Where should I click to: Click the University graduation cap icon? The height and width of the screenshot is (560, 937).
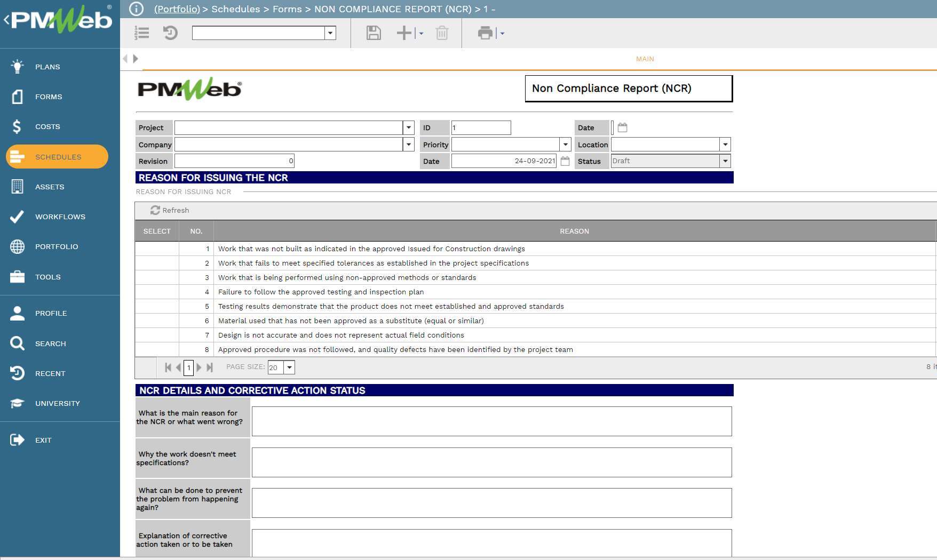[17, 403]
